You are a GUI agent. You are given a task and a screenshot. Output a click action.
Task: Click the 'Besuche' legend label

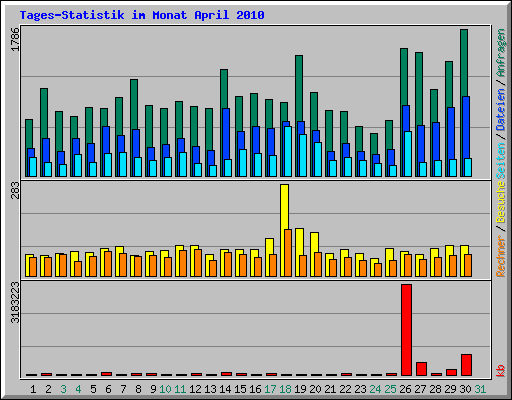501,202
